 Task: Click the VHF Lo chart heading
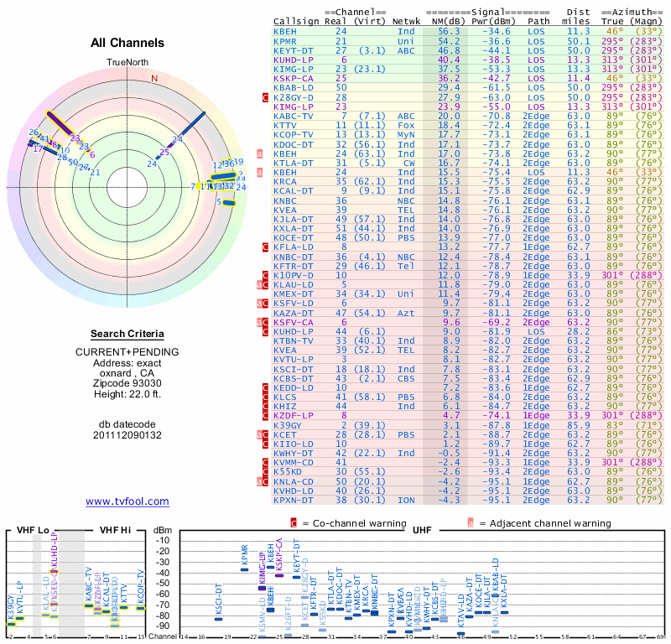tap(33, 530)
